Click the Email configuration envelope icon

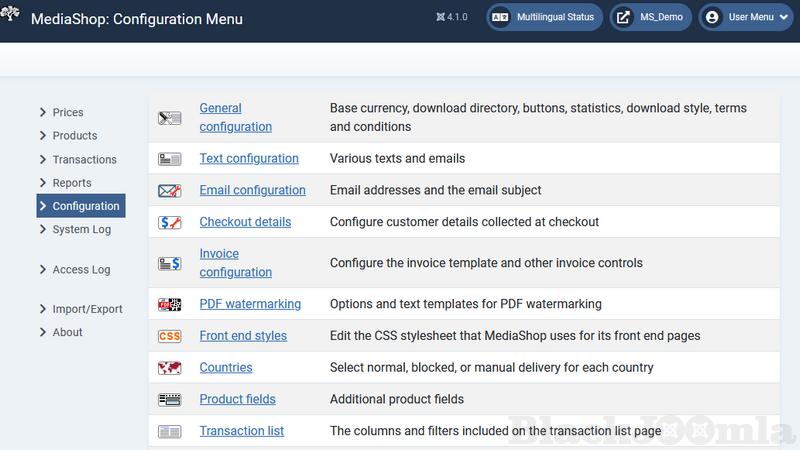(x=169, y=191)
